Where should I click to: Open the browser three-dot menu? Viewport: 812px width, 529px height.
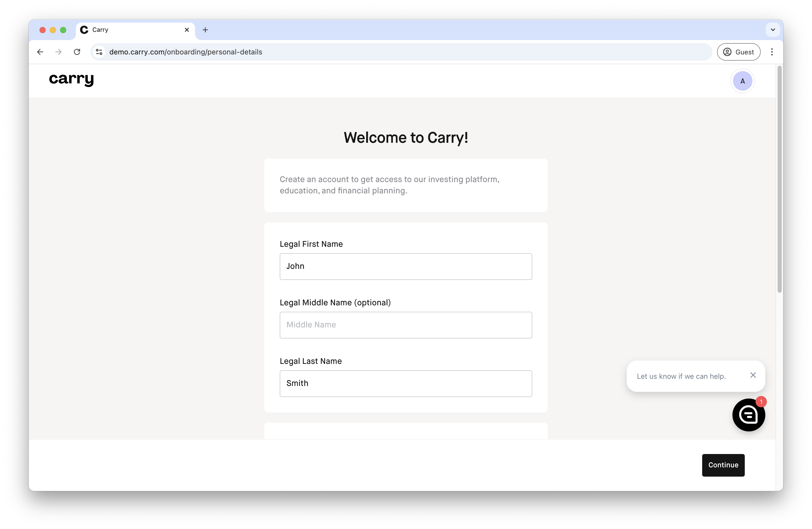click(x=772, y=52)
